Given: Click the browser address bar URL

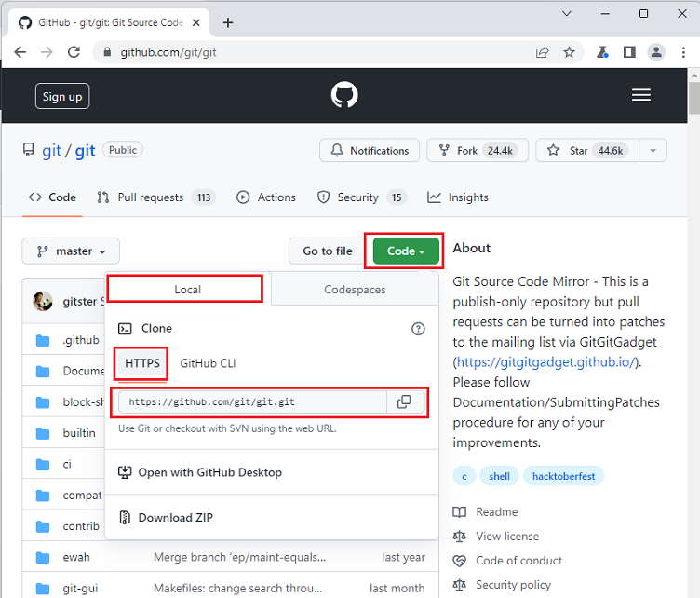Looking at the screenshot, I should pyautogui.click(x=168, y=53).
